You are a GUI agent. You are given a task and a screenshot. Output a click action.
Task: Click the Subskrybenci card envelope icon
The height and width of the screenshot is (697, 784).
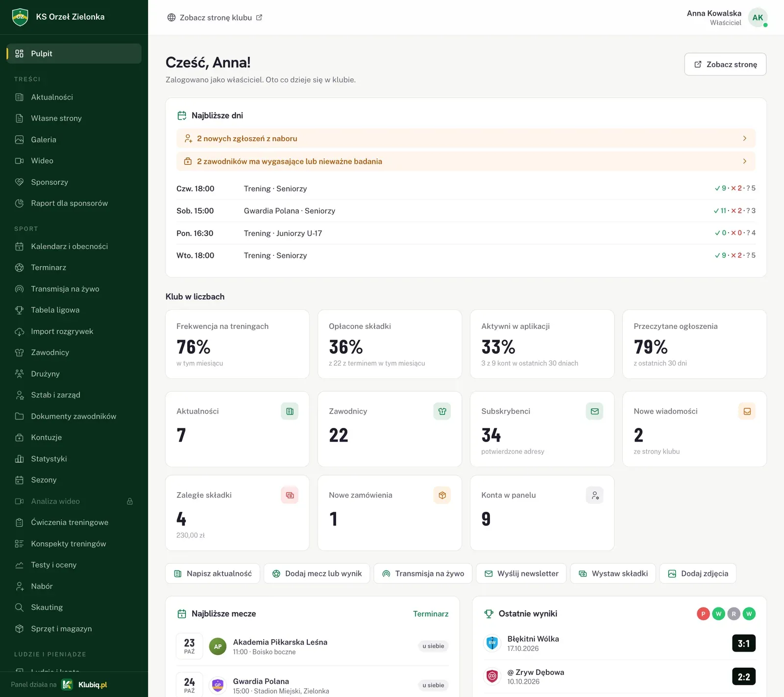[594, 411]
